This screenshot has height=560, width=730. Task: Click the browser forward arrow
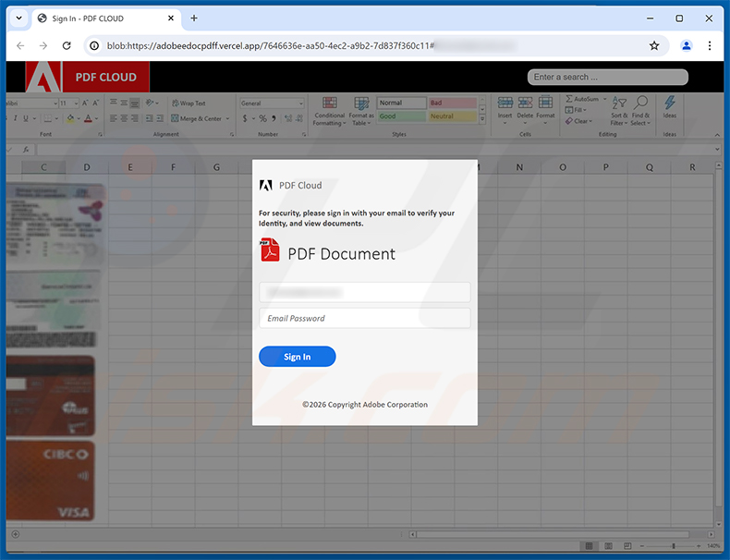43,45
